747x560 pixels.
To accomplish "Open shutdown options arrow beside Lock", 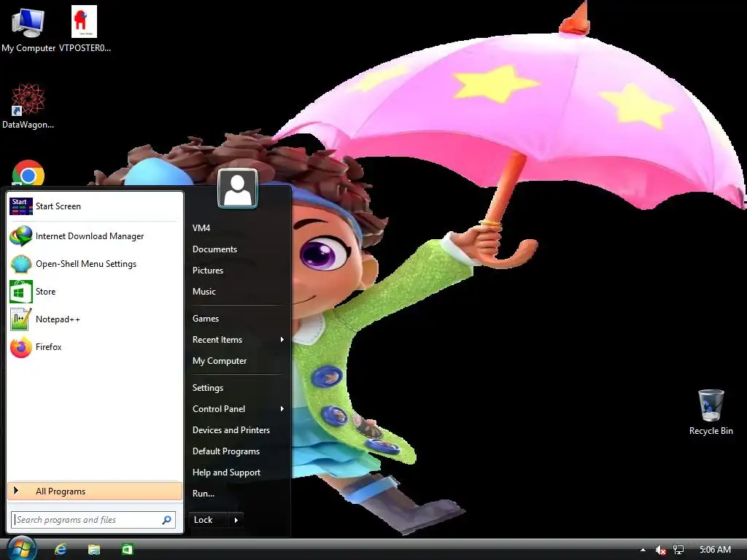I will coord(236,520).
